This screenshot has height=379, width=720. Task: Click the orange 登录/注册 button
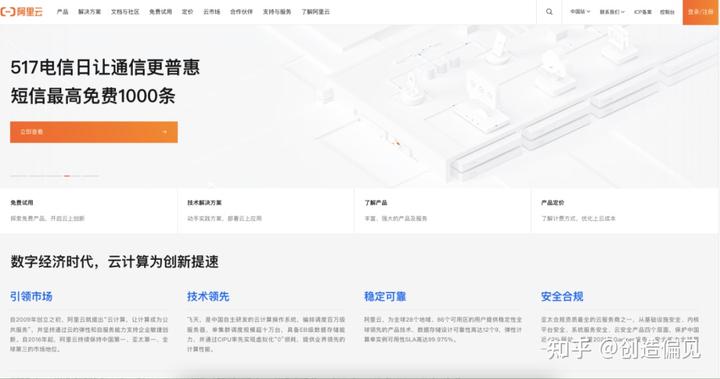click(701, 12)
